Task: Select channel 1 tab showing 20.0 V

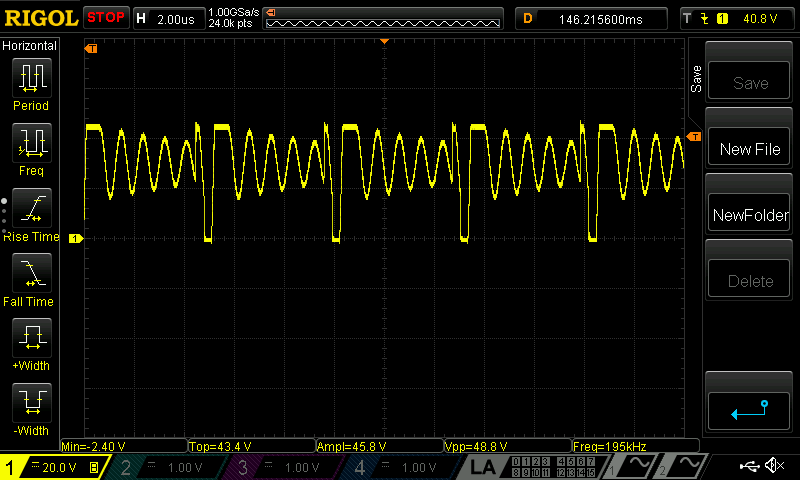Action: (54, 467)
